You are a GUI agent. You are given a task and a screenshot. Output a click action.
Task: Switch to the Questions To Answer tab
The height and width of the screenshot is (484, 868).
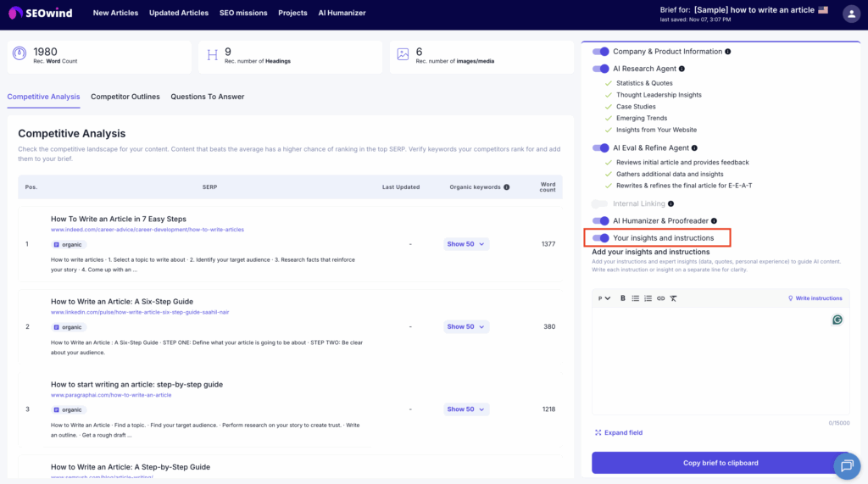[x=207, y=97]
